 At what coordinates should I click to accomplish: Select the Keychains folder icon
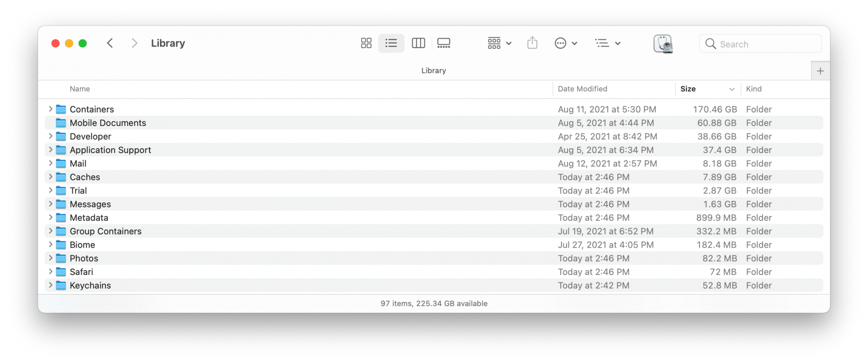[61, 285]
